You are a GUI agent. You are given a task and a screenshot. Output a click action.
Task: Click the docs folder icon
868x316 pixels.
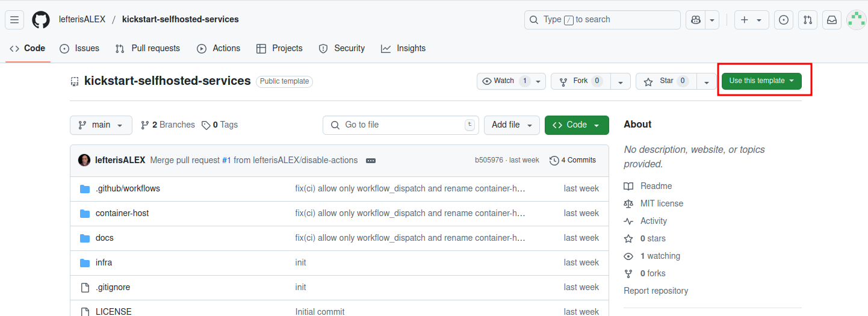coord(85,238)
